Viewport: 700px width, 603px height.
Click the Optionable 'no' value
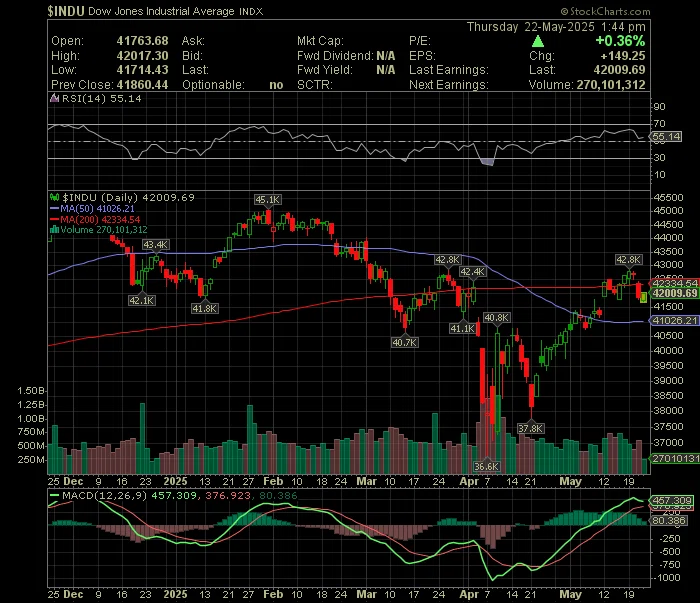[276, 85]
